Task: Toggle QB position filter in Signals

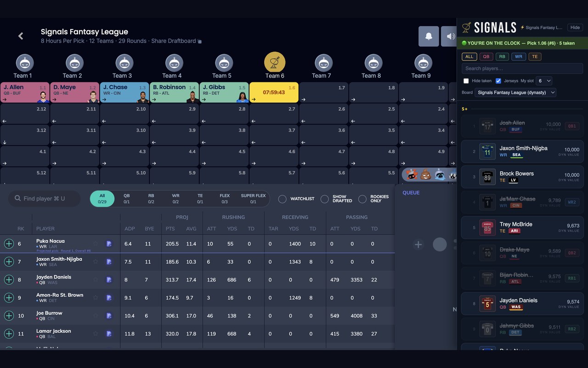Action: [486, 57]
